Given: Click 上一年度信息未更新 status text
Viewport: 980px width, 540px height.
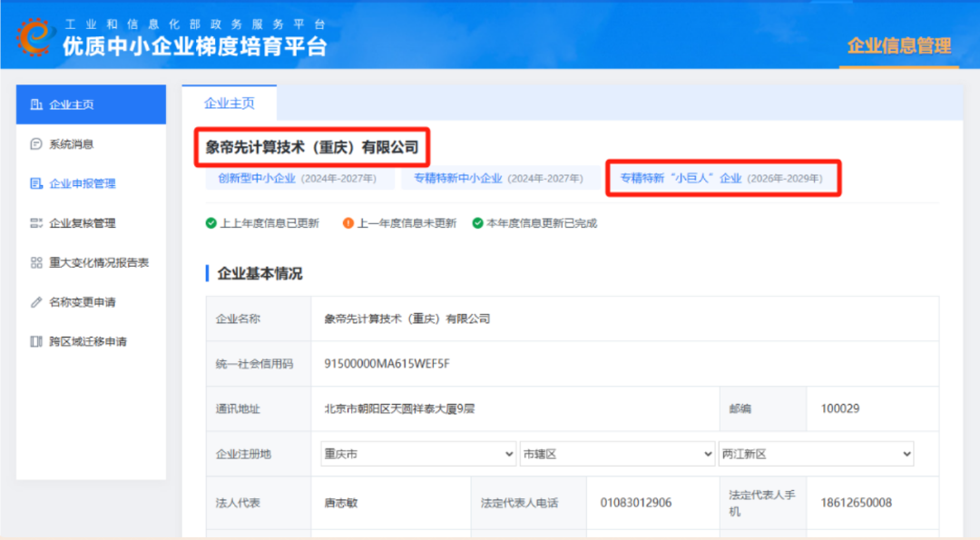Looking at the screenshot, I should [x=407, y=223].
